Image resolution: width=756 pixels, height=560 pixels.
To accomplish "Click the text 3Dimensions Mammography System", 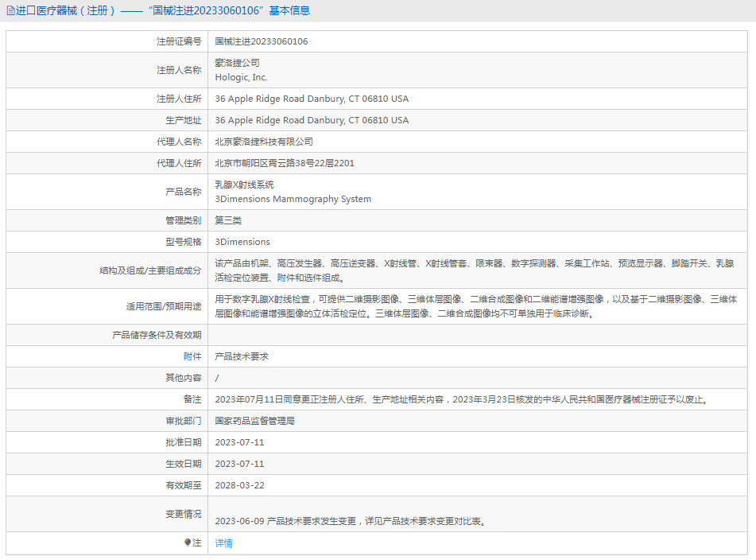I will [x=293, y=199].
